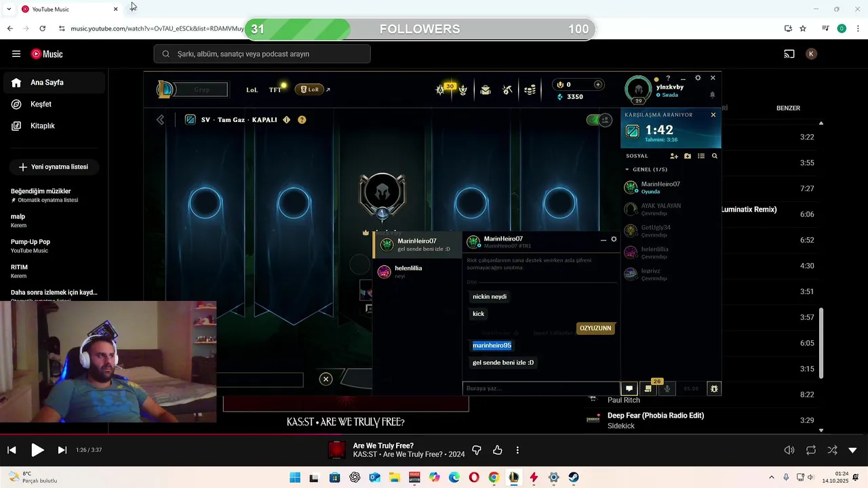Go back with the lobby back chevron
The height and width of the screenshot is (488, 868).
click(x=161, y=120)
